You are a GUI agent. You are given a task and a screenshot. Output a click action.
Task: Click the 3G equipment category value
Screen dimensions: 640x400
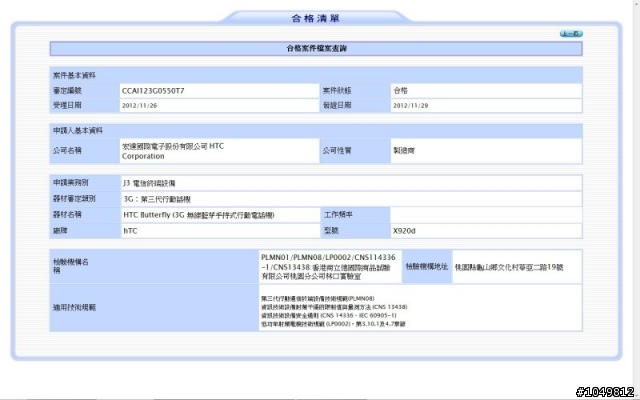tap(157, 199)
